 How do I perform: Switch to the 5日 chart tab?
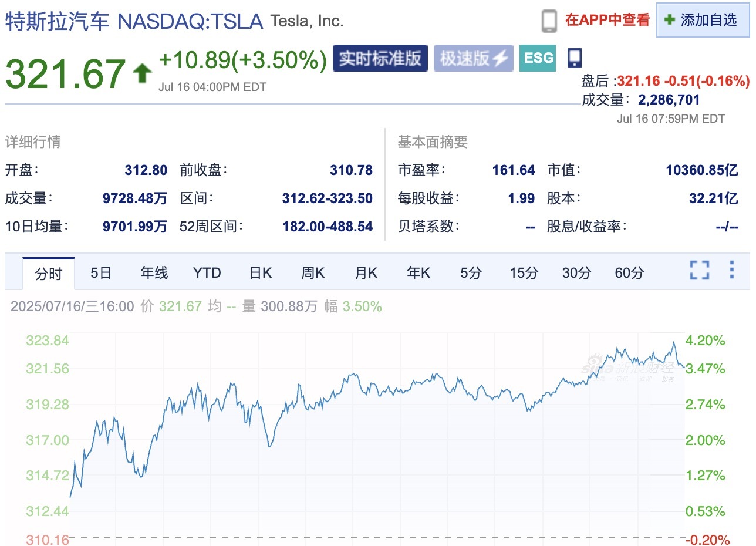click(101, 272)
